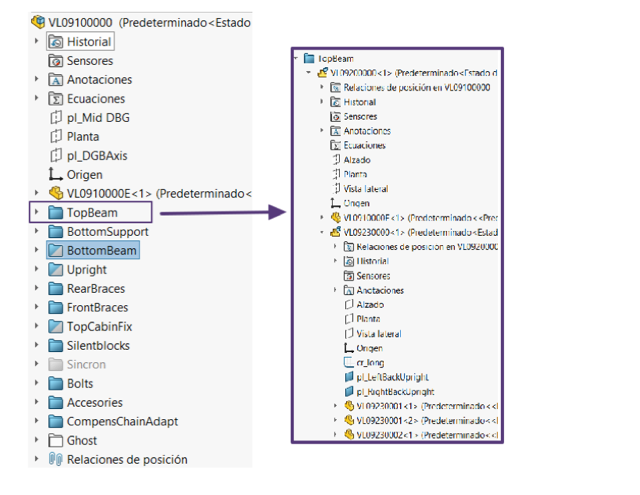Expand the CompensChainAdapt folder

36,421
